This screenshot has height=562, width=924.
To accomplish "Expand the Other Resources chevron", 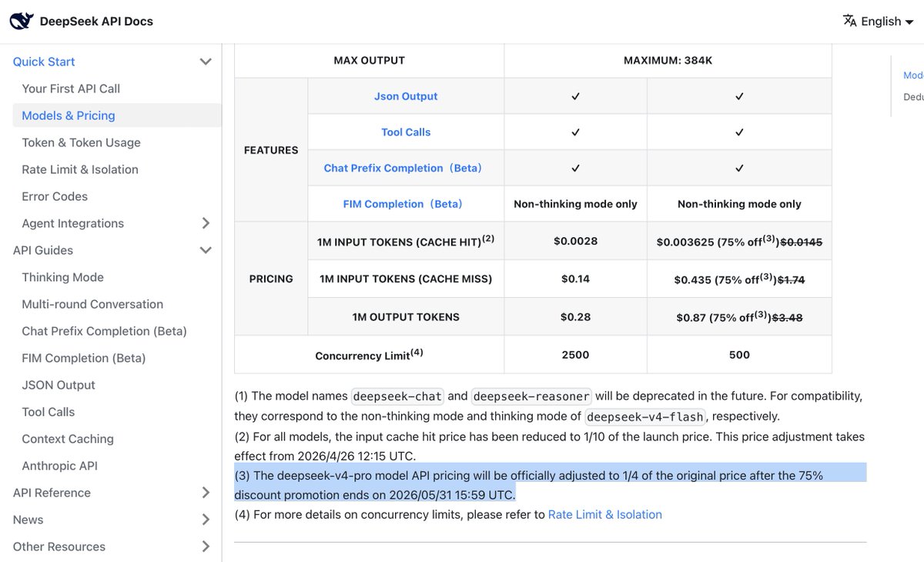I will tap(206, 547).
